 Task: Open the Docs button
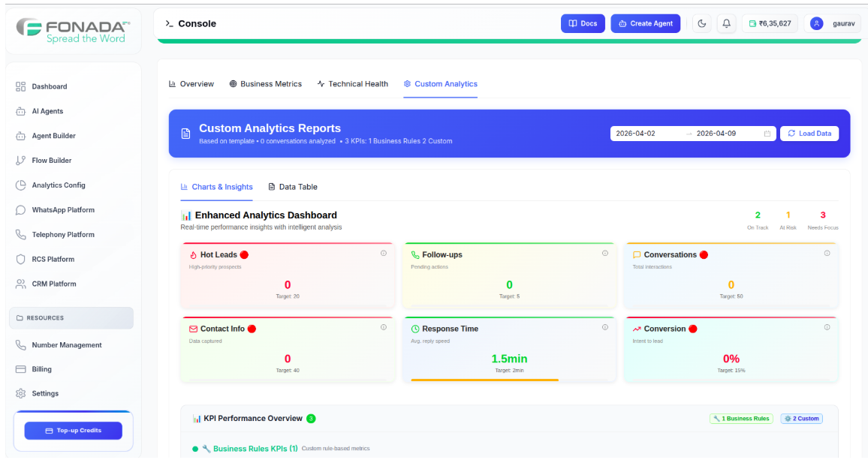tap(583, 24)
